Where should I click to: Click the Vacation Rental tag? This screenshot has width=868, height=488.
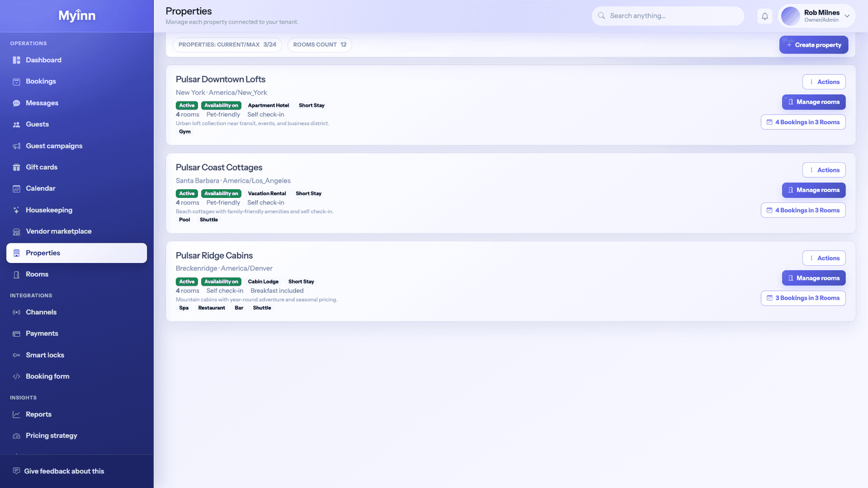point(267,194)
